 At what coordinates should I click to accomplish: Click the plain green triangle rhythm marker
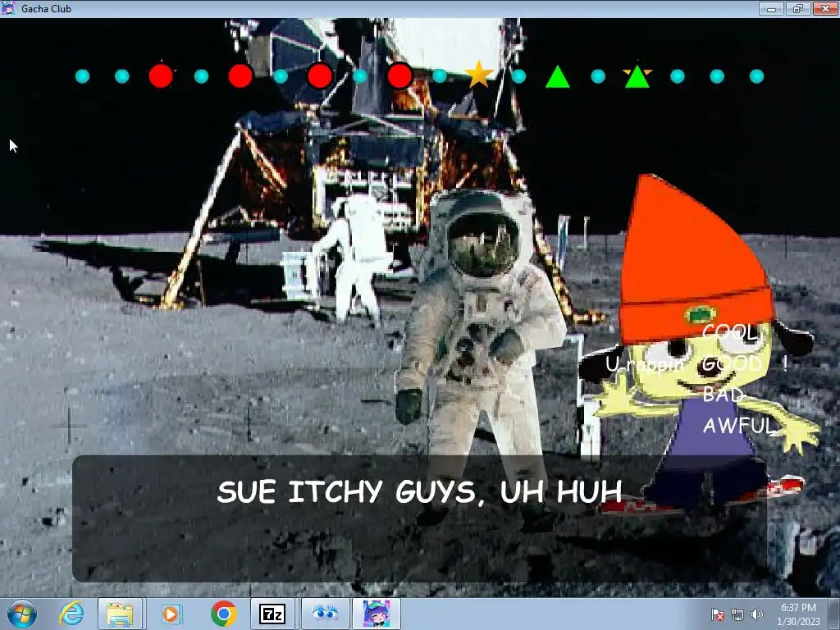point(558,76)
